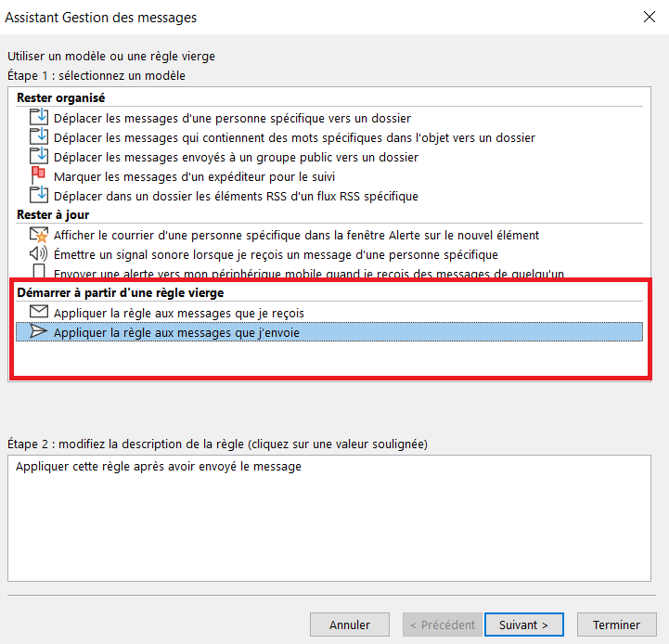Screen dimensions: 669x644
Task: Select 'Marquer les messages d'un expéditeur pour le suivi'
Action: point(194,176)
